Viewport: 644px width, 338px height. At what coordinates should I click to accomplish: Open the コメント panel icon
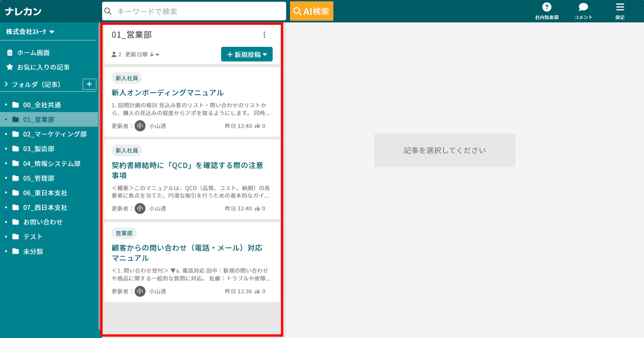click(583, 6)
